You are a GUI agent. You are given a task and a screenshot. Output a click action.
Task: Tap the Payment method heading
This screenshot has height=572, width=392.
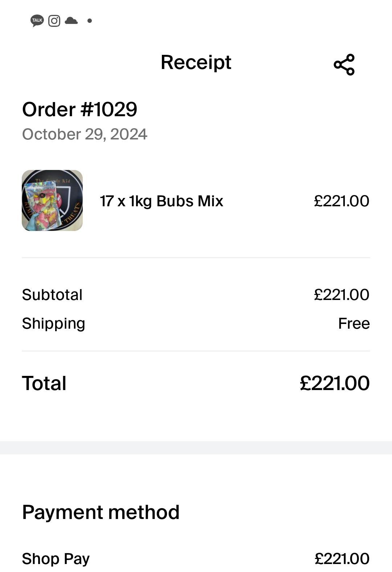pyautogui.click(x=101, y=512)
